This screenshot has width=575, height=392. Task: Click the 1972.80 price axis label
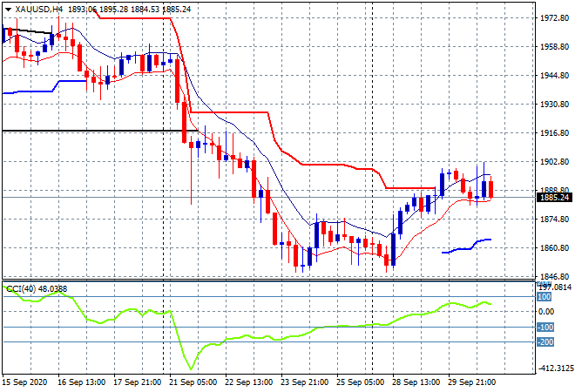tap(554, 18)
